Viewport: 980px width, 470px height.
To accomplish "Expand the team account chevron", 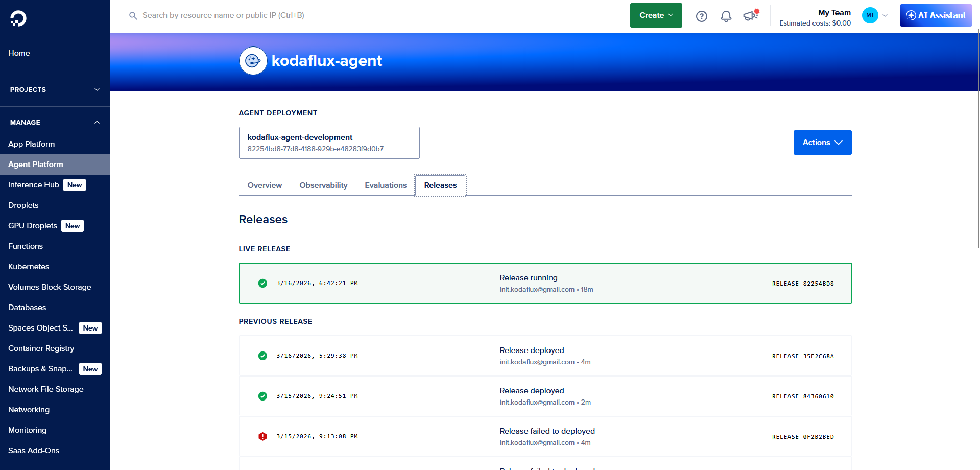I will (x=885, y=15).
